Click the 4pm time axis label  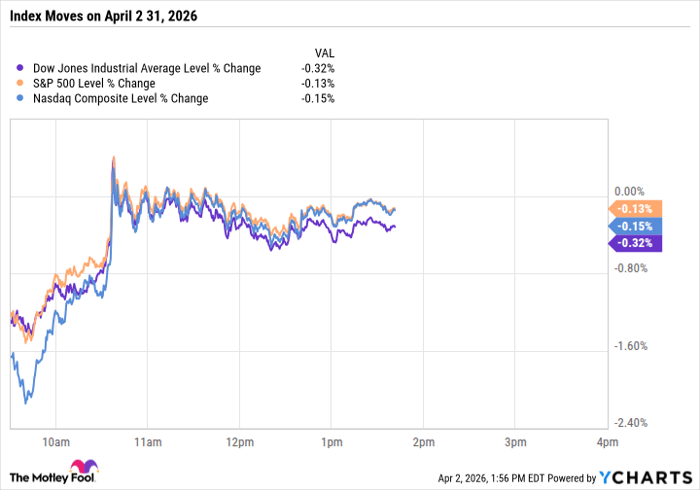[606, 439]
